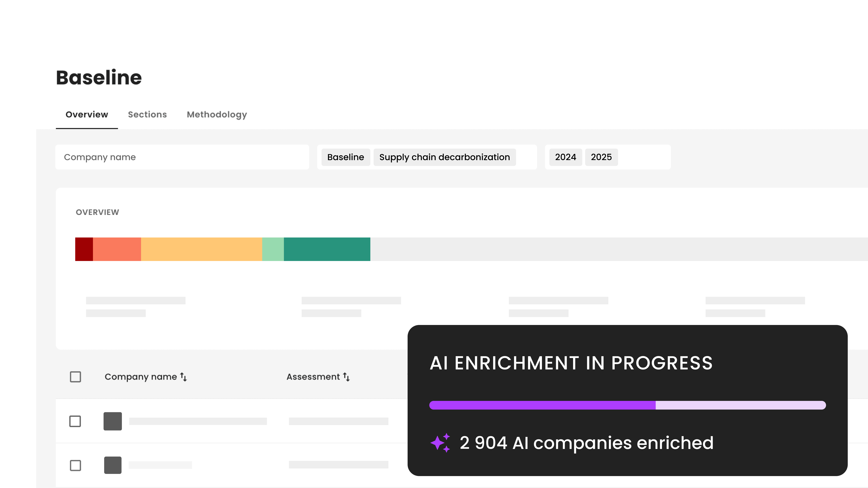Click the dark red segment of the overview bar
Screen dimensions: 868x488
pyautogui.click(x=84, y=249)
